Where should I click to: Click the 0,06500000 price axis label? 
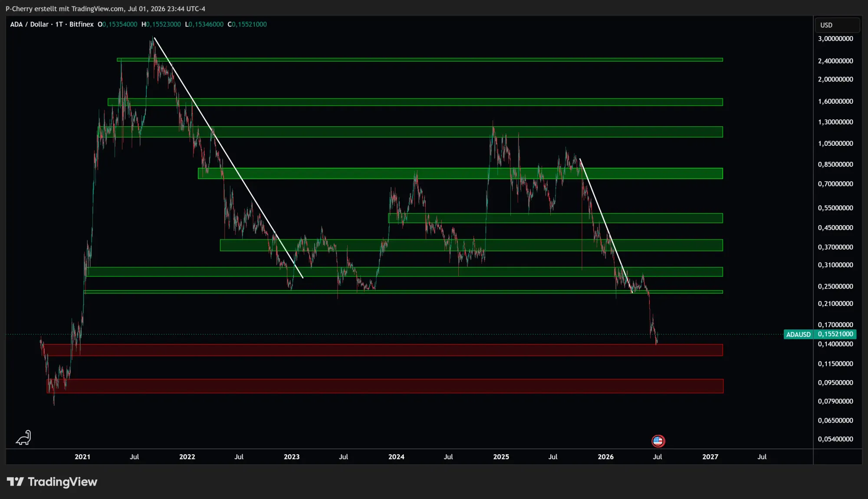coord(835,420)
